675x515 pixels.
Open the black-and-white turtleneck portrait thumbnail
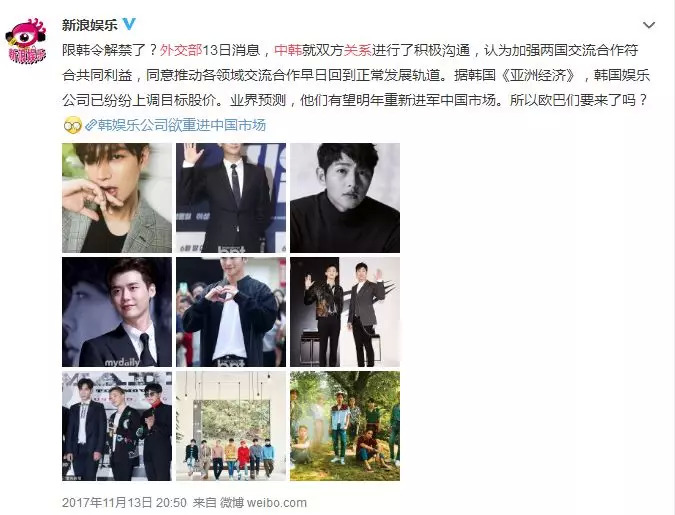(345, 198)
